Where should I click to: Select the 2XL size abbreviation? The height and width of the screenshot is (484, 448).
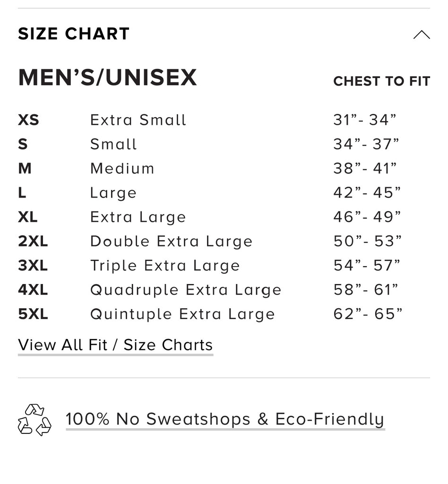[33, 242]
